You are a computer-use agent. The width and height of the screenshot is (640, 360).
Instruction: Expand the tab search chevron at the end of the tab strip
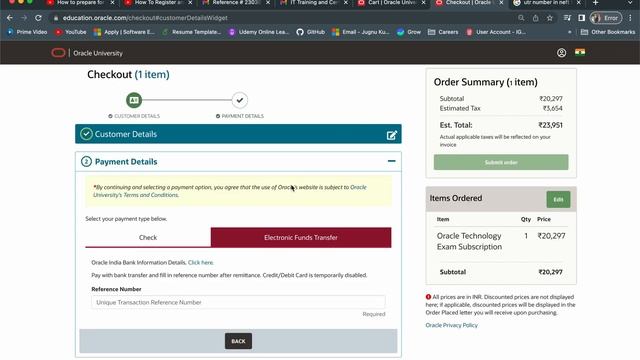(630, 3)
